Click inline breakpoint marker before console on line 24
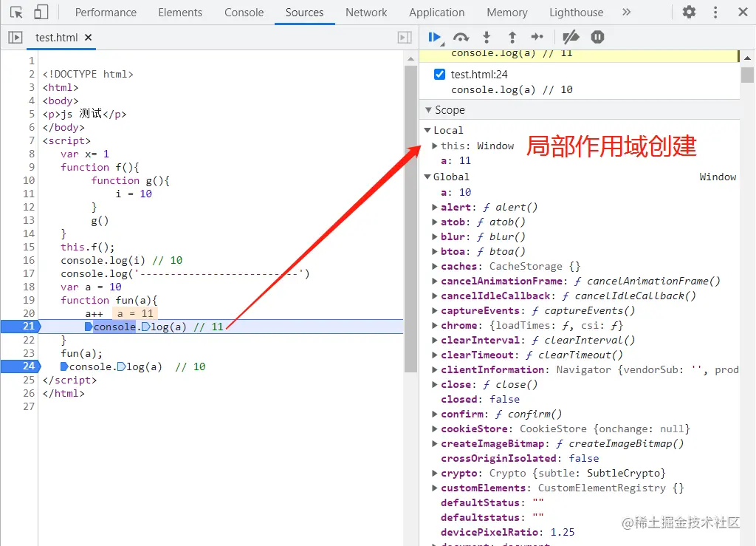This screenshot has height=546, width=756. coord(64,366)
